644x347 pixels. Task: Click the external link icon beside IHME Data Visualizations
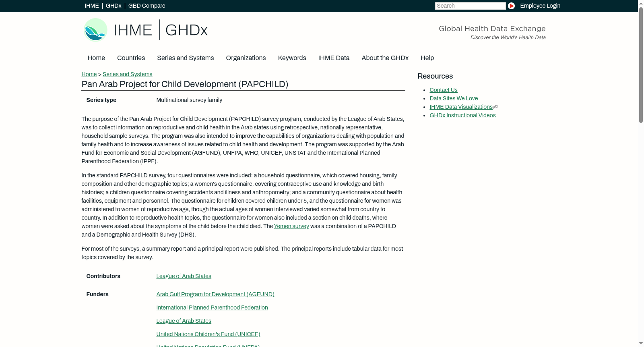pos(495,107)
